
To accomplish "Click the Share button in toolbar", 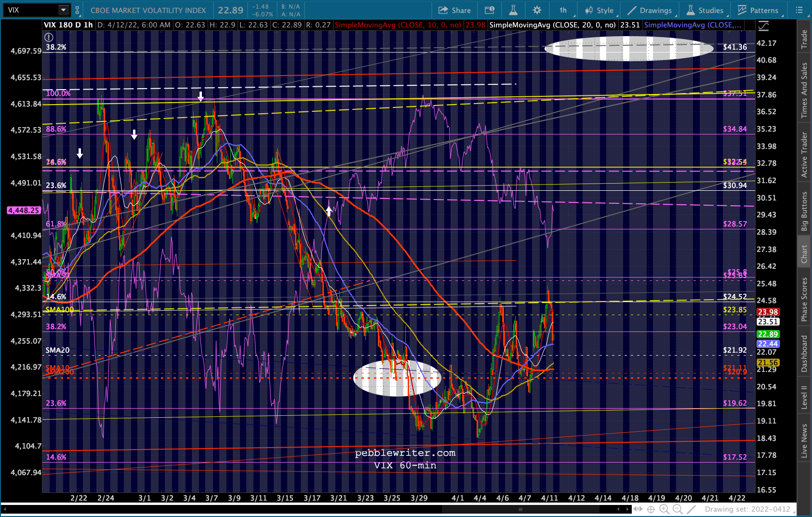I will (x=454, y=10).
